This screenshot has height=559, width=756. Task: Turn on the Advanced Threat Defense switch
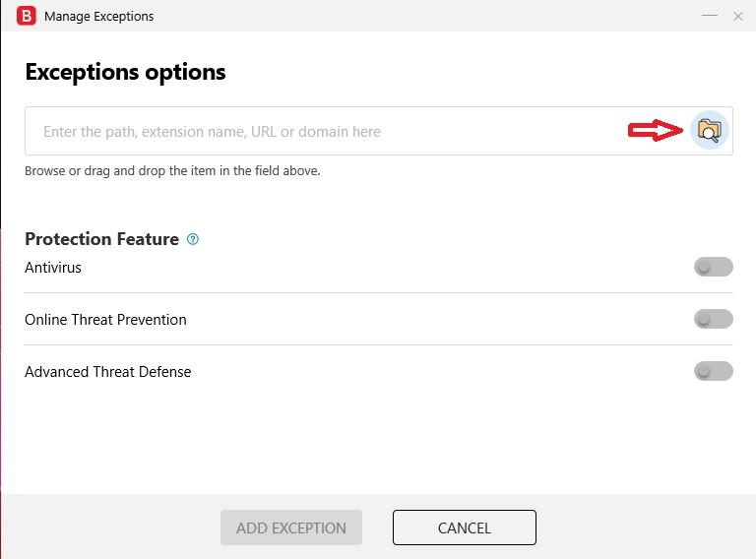click(713, 371)
